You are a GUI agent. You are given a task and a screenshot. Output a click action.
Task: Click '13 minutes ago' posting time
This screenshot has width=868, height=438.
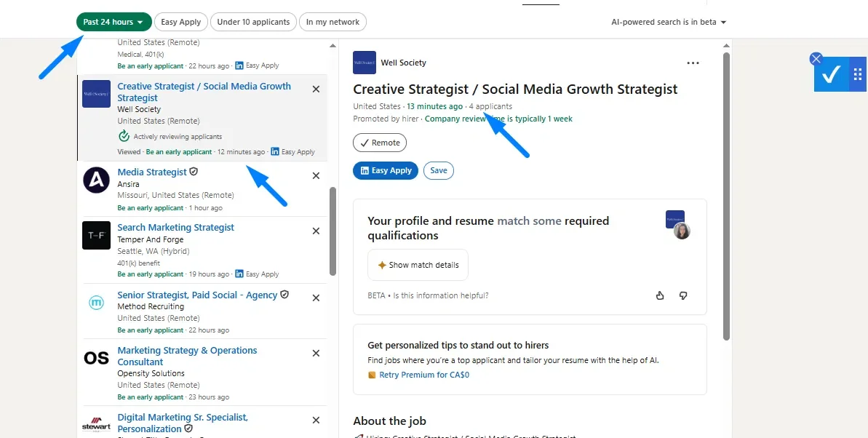(434, 106)
